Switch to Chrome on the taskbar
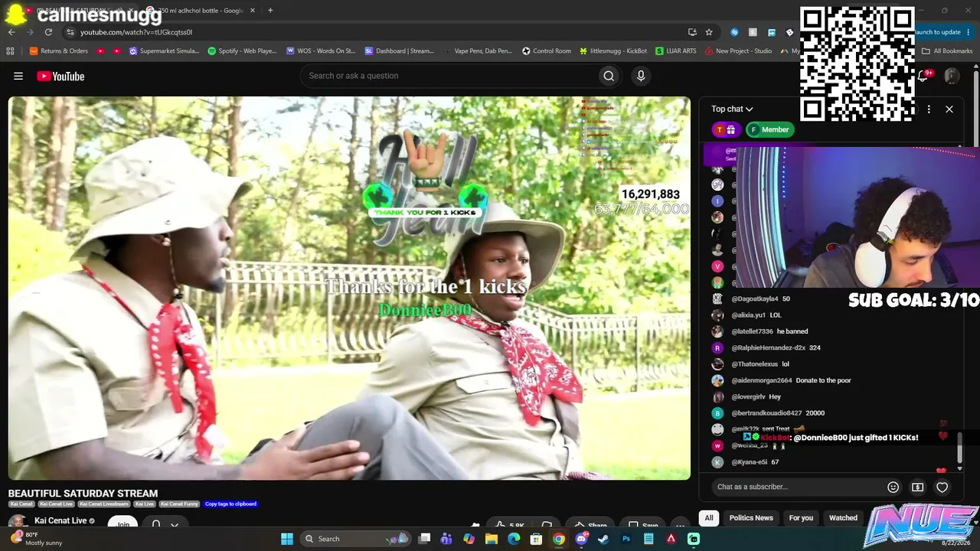Viewport: 980px width, 551px height. pyautogui.click(x=559, y=539)
